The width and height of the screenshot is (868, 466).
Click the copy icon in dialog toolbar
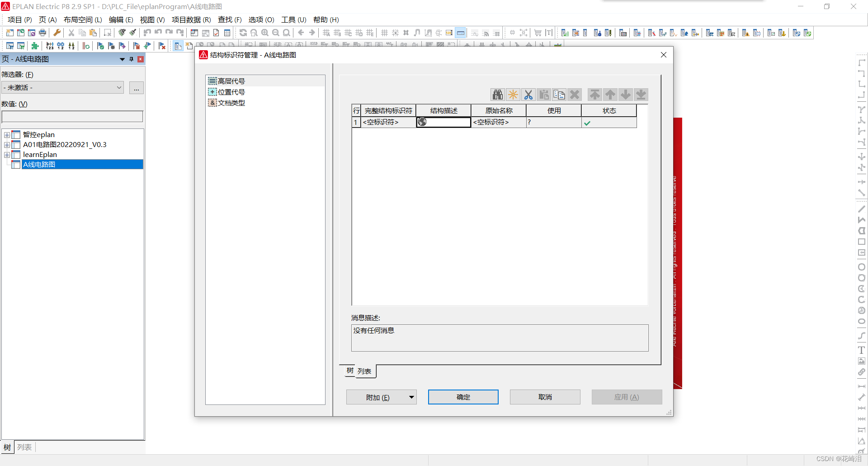click(559, 95)
